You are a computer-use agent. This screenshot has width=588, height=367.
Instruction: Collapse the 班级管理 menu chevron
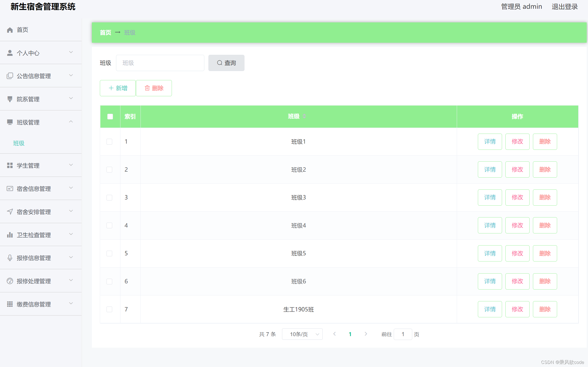click(71, 122)
